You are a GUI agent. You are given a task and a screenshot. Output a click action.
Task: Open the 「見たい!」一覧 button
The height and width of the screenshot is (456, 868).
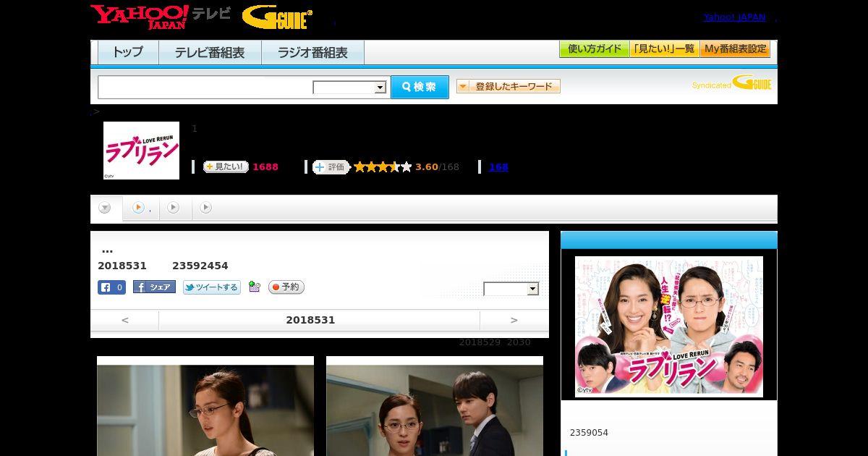[x=664, y=49]
